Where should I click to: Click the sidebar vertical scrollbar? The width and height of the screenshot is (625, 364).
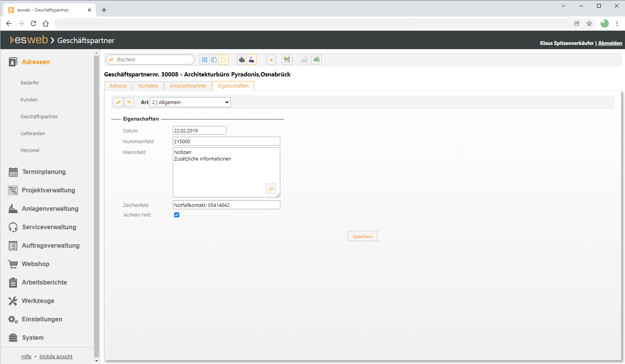click(x=96, y=207)
